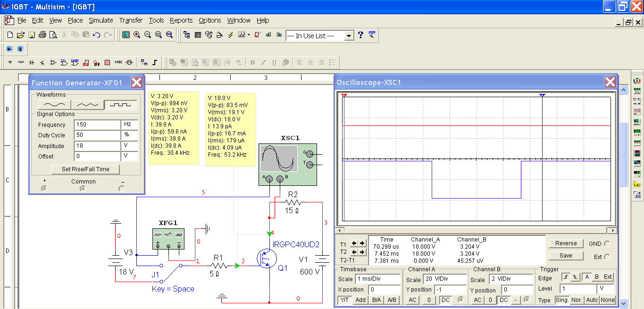Open the Help question mark icon
The width and height of the screenshot is (644, 309).
361,35
